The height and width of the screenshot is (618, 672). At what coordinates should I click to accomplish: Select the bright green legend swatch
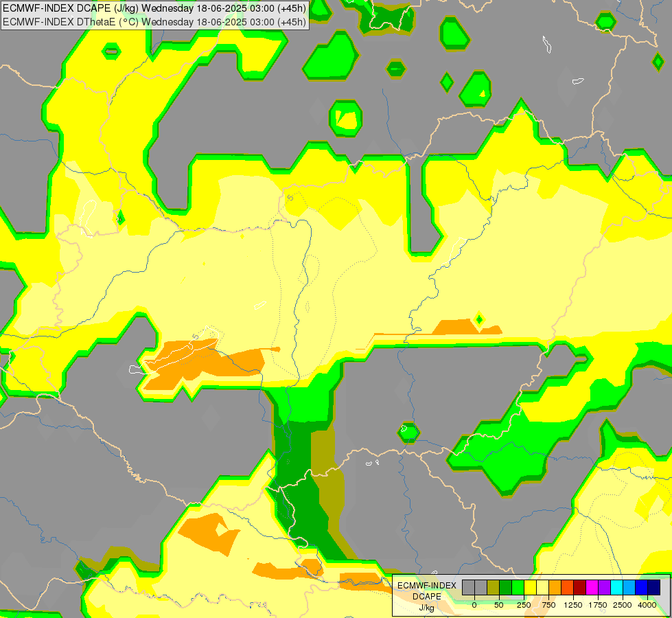click(x=518, y=587)
